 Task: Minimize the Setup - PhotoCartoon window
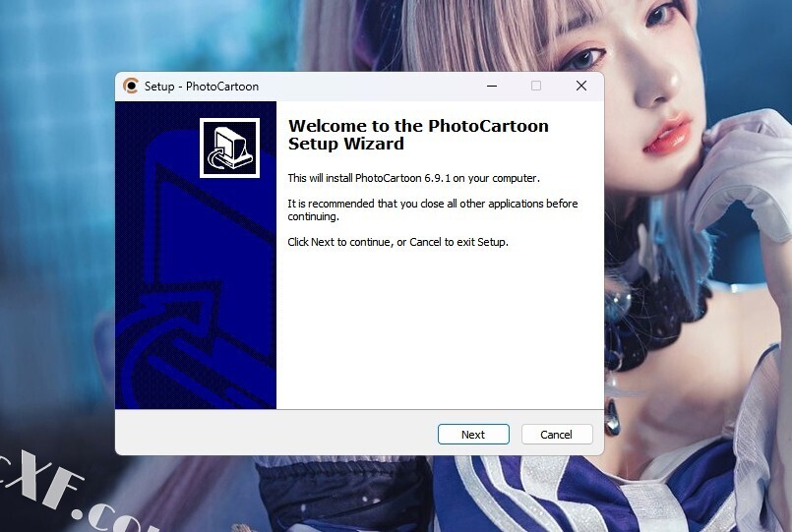click(x=492, y=87)
